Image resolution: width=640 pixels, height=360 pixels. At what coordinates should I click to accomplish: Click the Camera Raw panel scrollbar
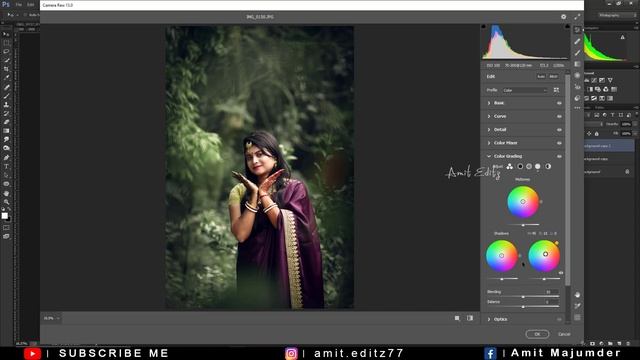point(567,180)
